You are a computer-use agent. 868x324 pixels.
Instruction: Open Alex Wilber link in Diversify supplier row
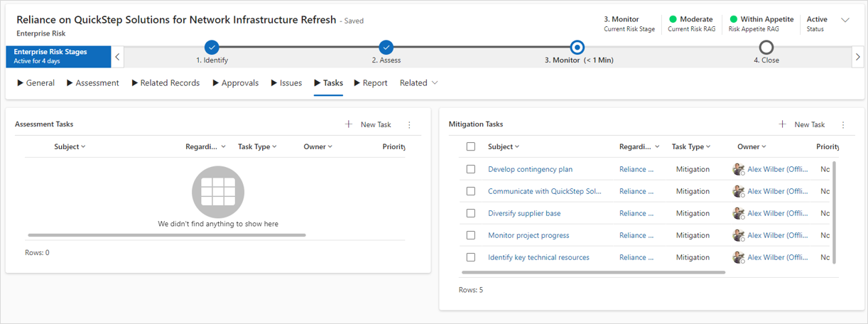(x=778, y=213)
